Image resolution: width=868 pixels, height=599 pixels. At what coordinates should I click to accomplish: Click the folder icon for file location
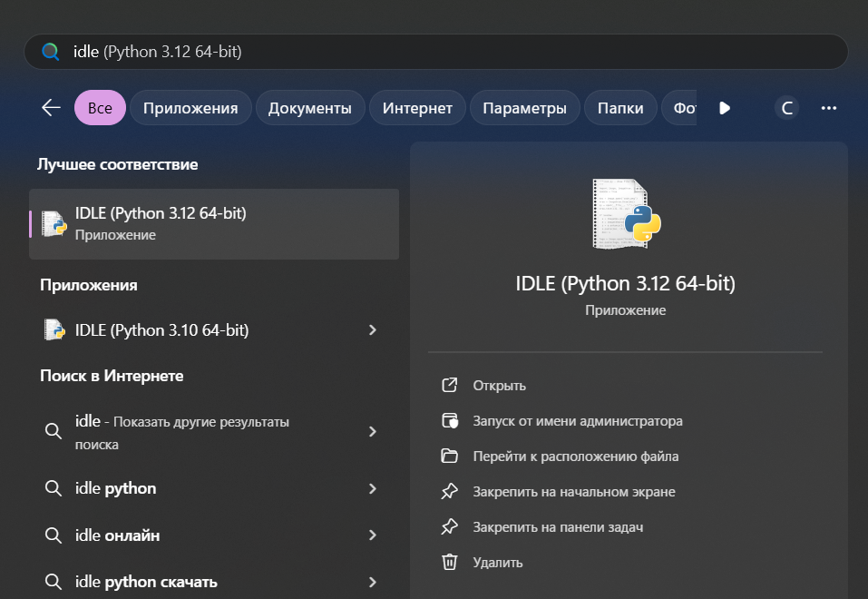449,457
